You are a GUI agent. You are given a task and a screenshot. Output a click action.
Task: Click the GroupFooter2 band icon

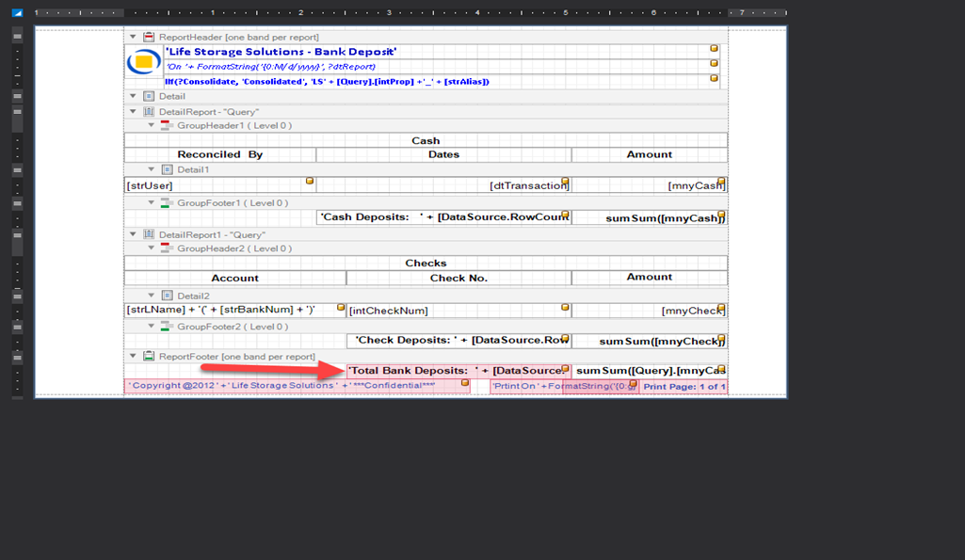[166, 327]
